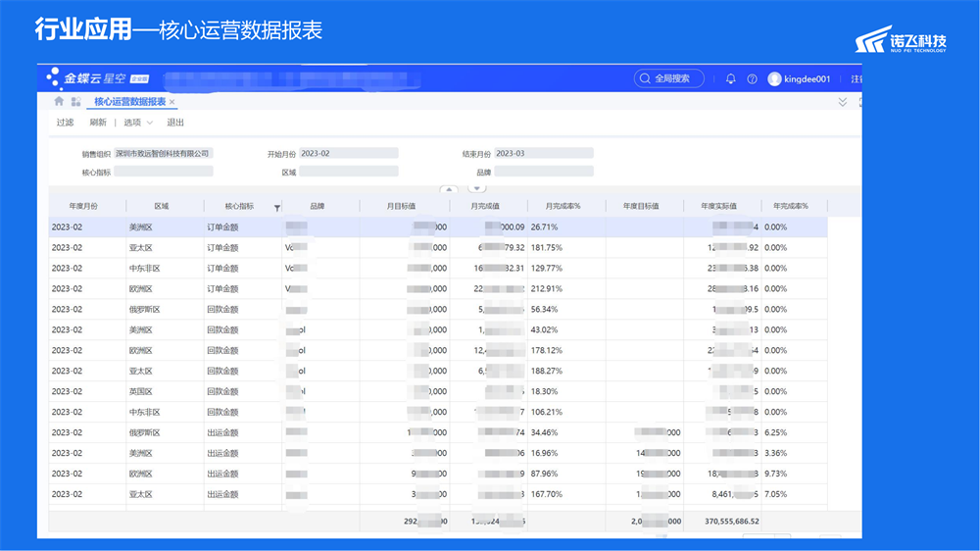Click the filter funnel on 核心指标 column
The width and height of the screenshot is (980, 551).
click(277, 208)
